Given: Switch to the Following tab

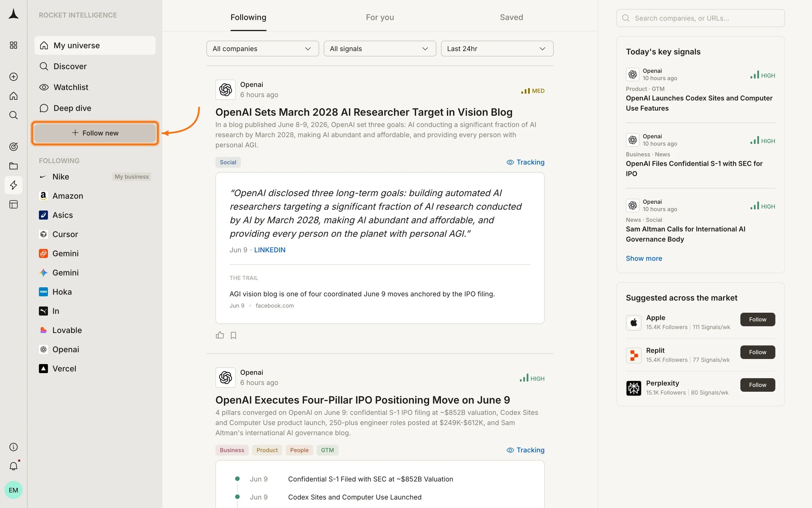Looking at the screenshot, I should (248, 17).
